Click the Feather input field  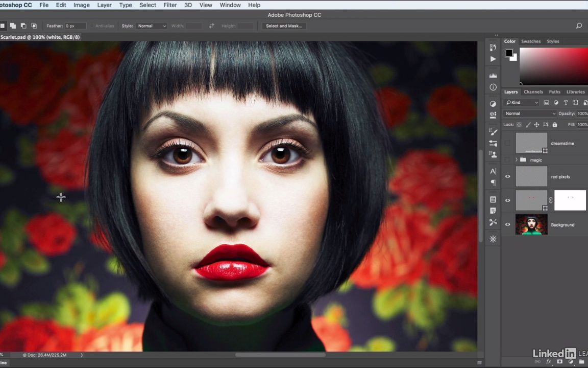(x=77, y=26)
